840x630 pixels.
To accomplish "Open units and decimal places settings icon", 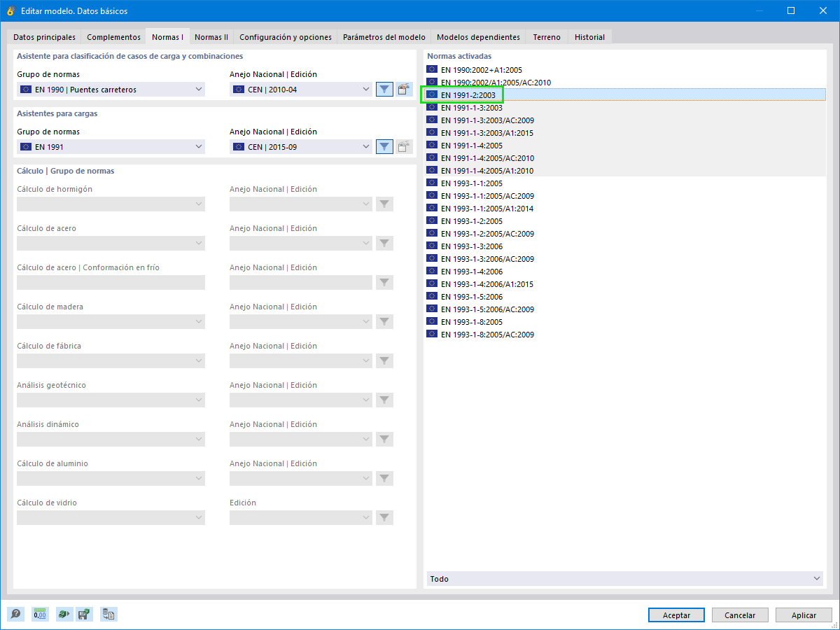I will pyautogui.click(x=40, y=615).
